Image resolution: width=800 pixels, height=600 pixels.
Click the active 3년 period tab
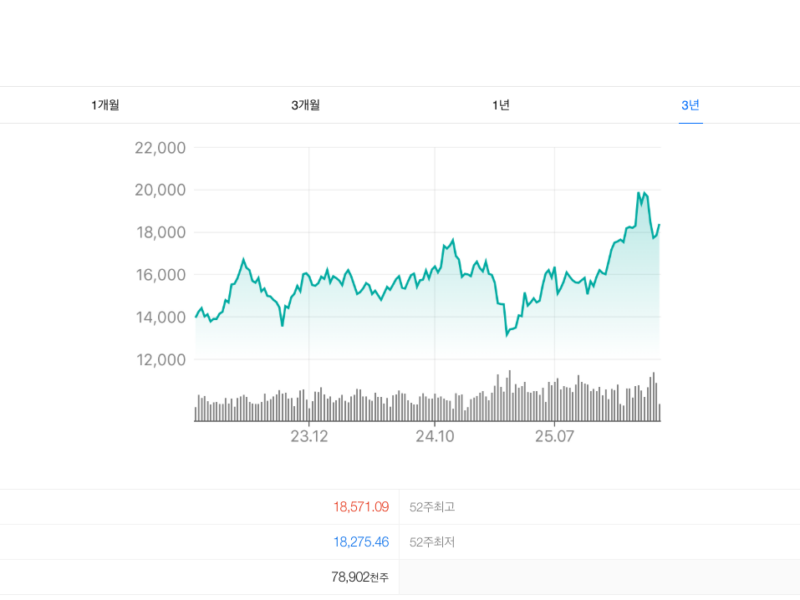pyautogui.click(x=690, y=105)
